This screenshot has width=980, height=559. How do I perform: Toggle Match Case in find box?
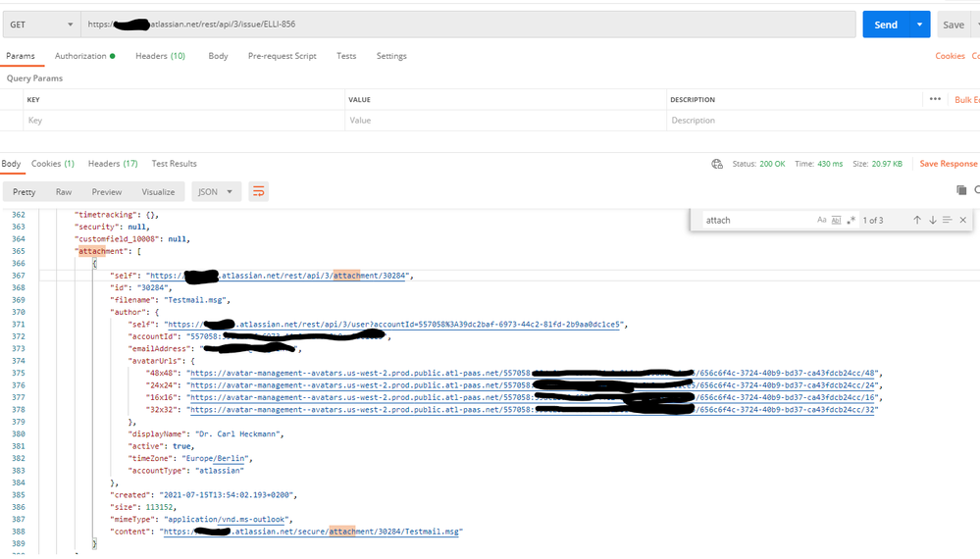821,220
